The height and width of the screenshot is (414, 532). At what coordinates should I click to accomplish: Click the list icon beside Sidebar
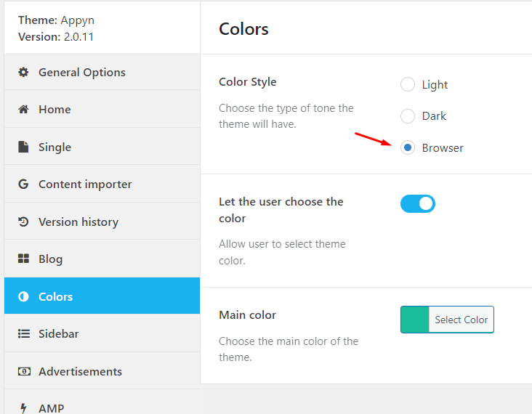pos(24,333)
